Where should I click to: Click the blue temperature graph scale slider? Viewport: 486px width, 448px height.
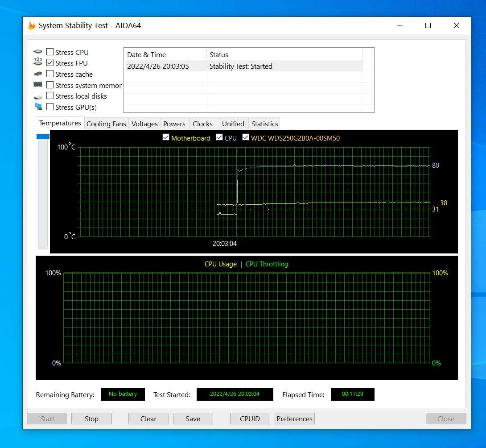(43, 137)
